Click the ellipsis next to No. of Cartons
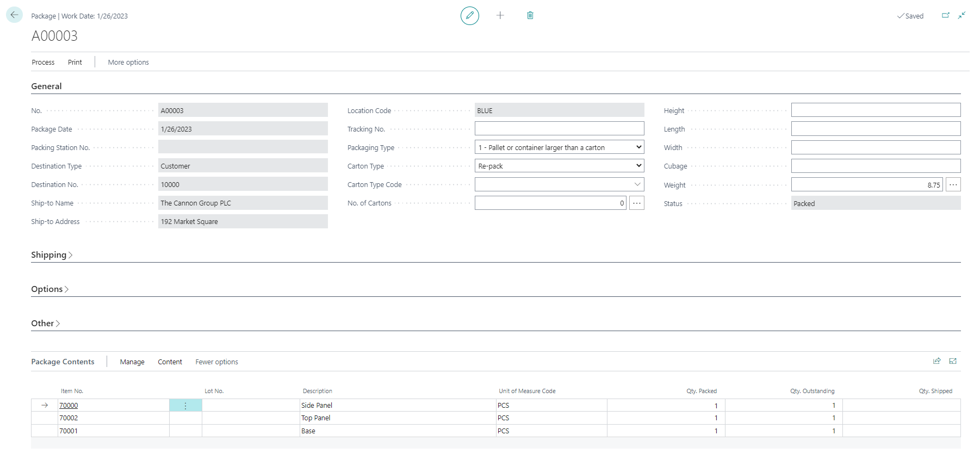 point(636,203)
